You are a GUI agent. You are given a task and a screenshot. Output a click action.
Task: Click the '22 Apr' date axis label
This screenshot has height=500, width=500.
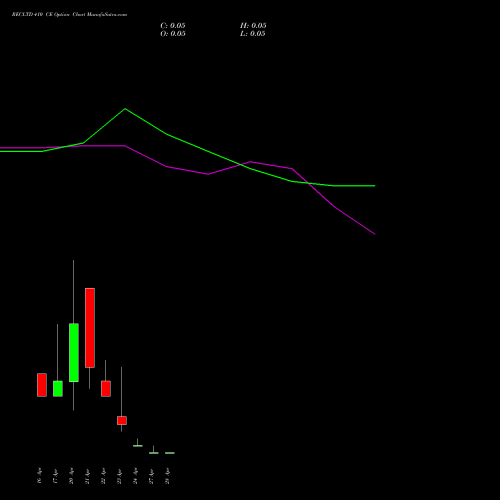coord(104,476)
